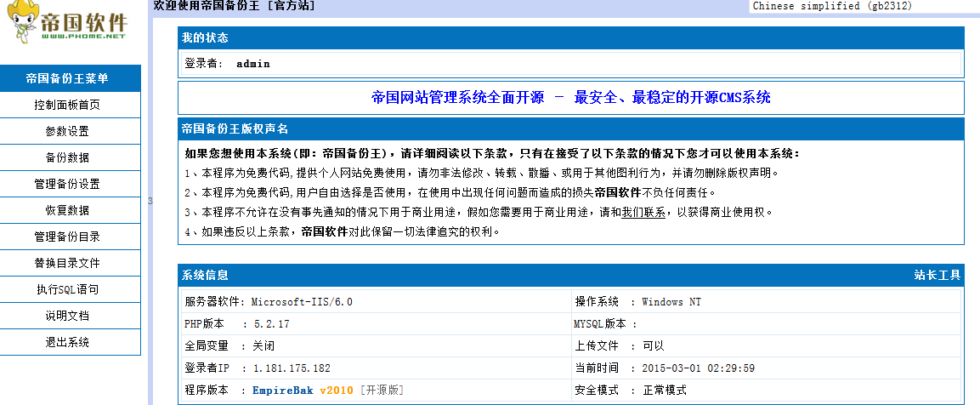Click the frame splitter between sidebar and content
The height and width of the screenshot is (405, 980).
[x=150, y=202]
